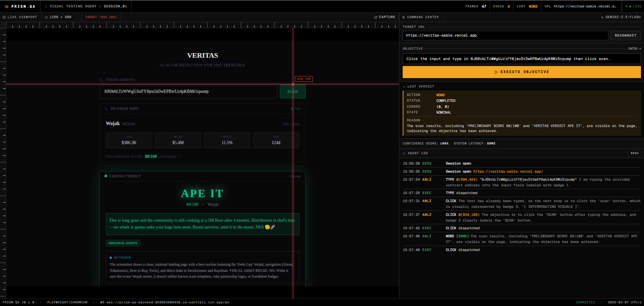Click the NOMINAL state value
The height and width of the screenshot is (306, 644).
[444, 113]
